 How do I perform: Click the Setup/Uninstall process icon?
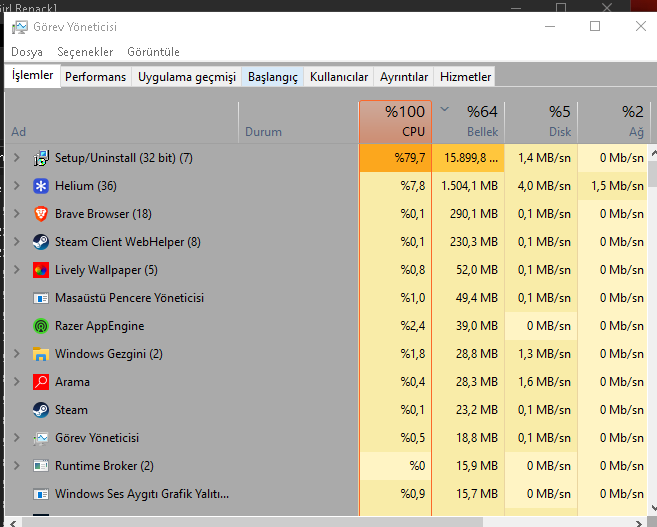(41, 158)
